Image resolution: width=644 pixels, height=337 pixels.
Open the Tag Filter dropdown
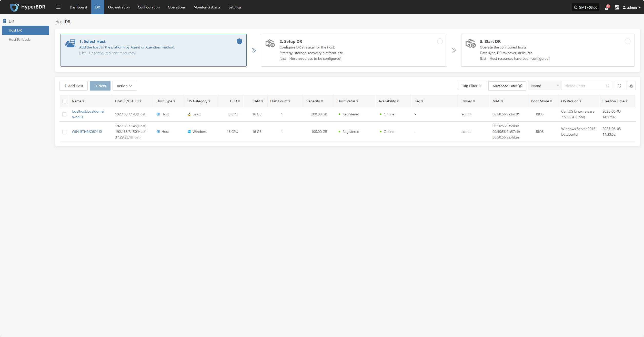coord(472,86)
